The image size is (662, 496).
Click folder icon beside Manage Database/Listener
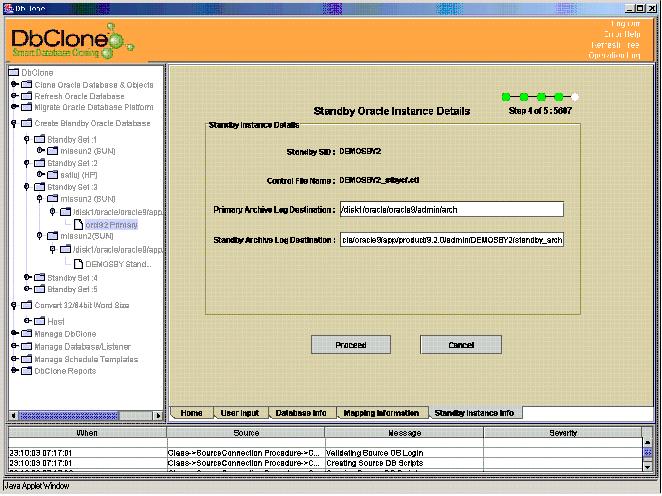pos(27,347)
